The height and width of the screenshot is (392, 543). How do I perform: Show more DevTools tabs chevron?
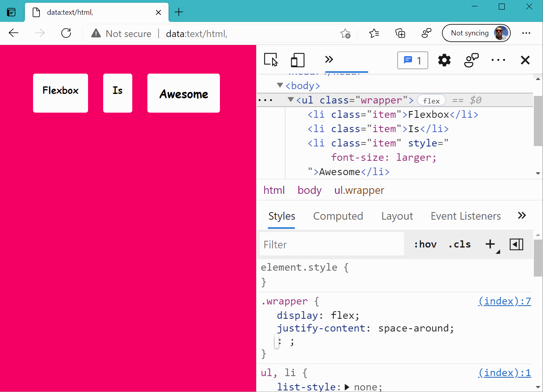[329, 60]
